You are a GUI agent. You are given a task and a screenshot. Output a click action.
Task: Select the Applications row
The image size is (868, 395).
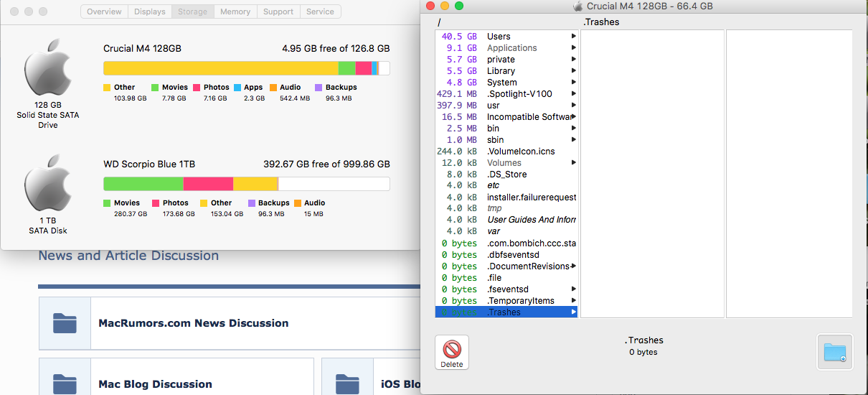tap(506, 47)
